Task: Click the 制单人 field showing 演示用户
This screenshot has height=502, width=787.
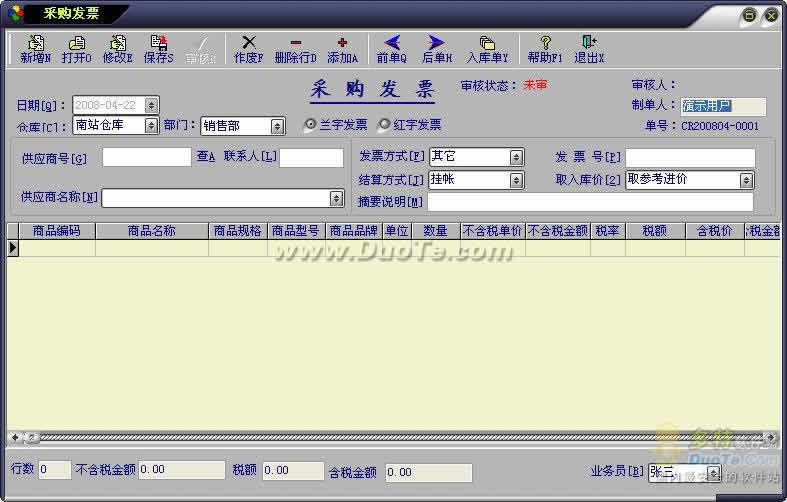Action: tap(723, 106)
